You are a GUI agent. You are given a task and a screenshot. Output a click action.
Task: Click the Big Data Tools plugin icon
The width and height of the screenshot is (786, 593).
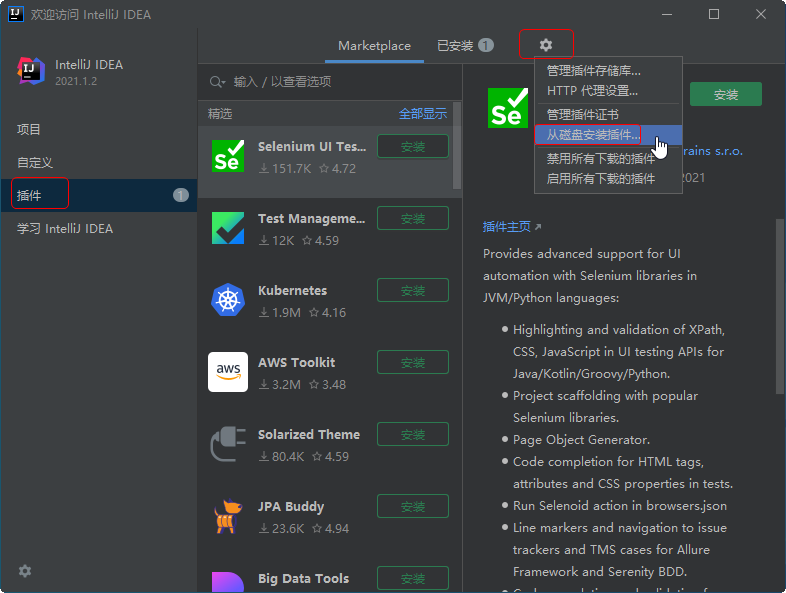click(x=228, y=582)
